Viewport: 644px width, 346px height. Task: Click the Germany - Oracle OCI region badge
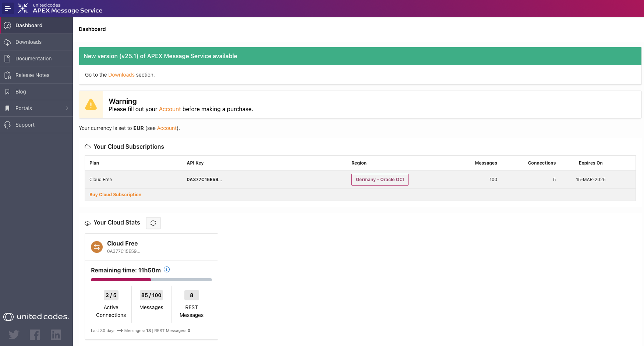click(x=380, y=180)
